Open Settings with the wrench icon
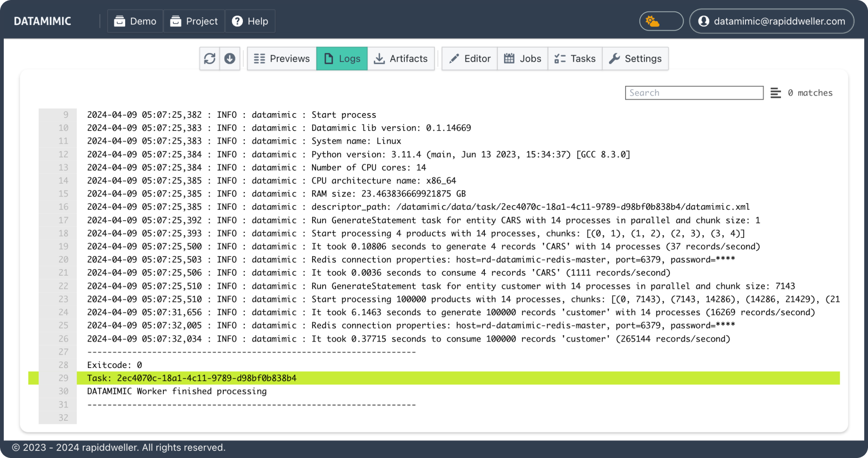This screenshot has width=868, height=458. 615,58
